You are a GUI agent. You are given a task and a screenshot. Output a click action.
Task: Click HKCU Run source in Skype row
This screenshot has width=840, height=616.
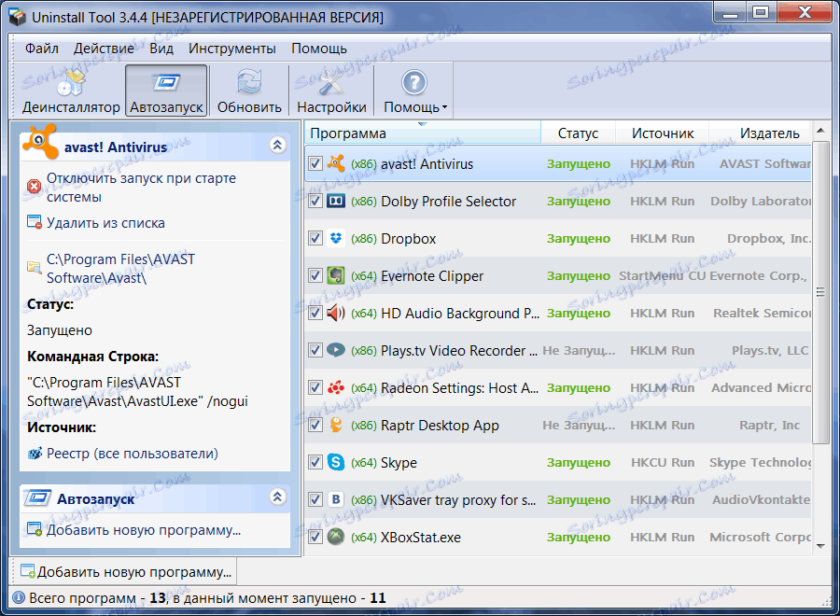(x=663, y=462)
